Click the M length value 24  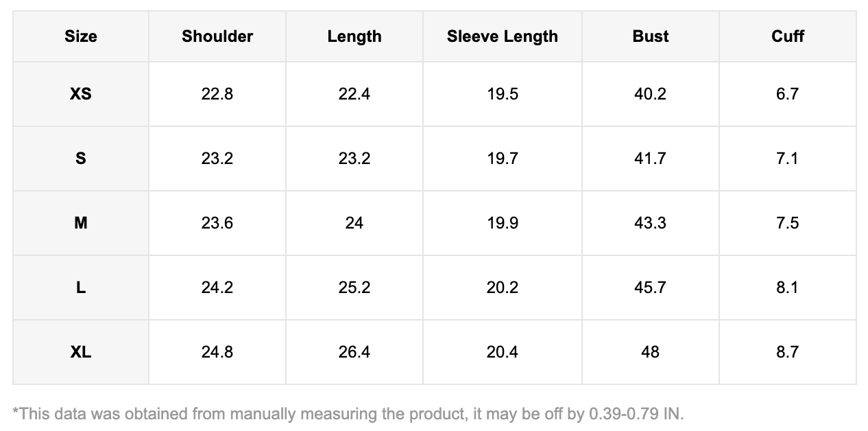coord(354,223)
